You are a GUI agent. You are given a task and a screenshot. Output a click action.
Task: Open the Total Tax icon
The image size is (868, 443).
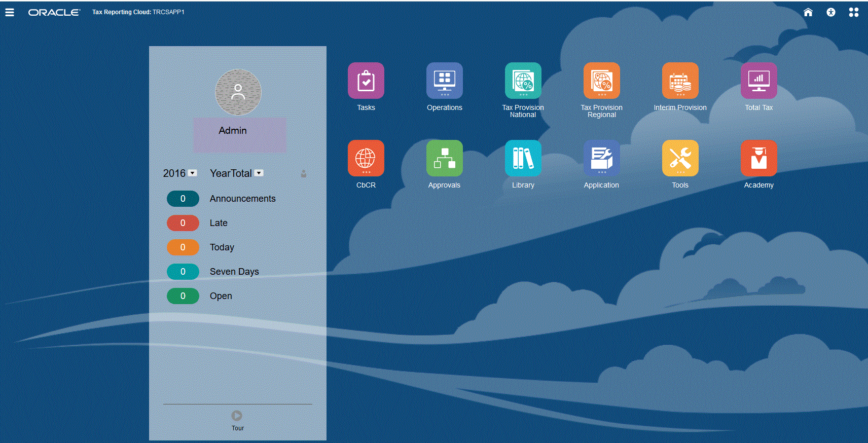(759, 81)
